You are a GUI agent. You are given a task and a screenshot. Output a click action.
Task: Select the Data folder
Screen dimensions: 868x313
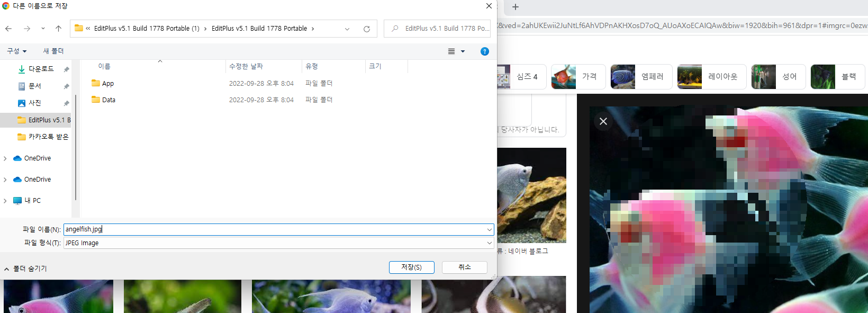click(103, 100)
